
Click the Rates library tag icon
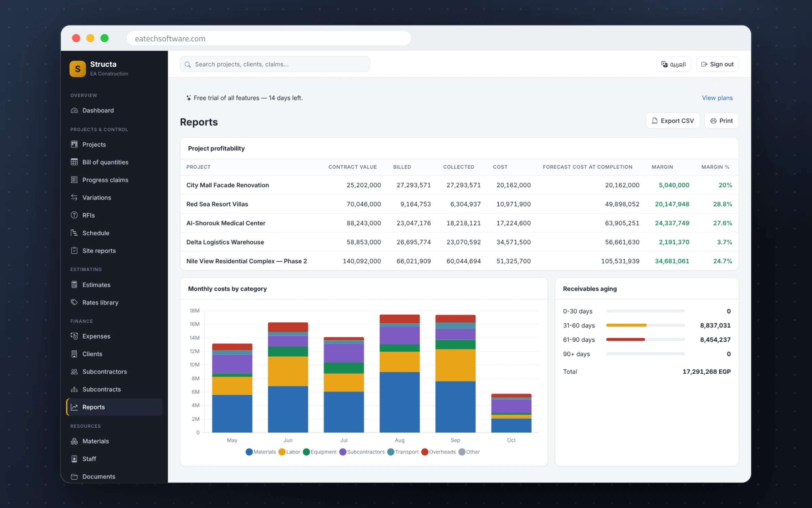coord(74,302)
